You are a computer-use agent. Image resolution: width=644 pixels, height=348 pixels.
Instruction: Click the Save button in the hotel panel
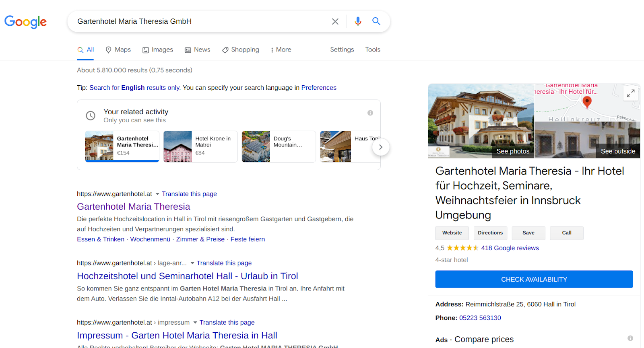tap(528, 233)
